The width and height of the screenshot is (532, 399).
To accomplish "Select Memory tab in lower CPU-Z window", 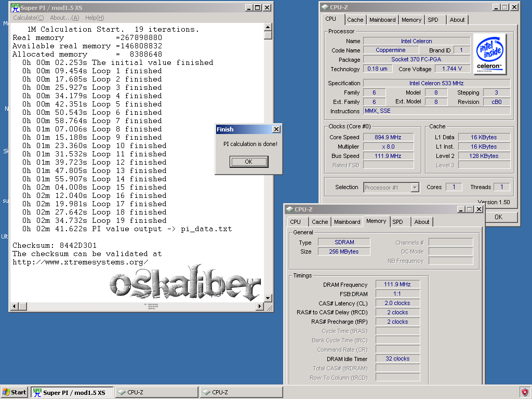I will point(376,221).
